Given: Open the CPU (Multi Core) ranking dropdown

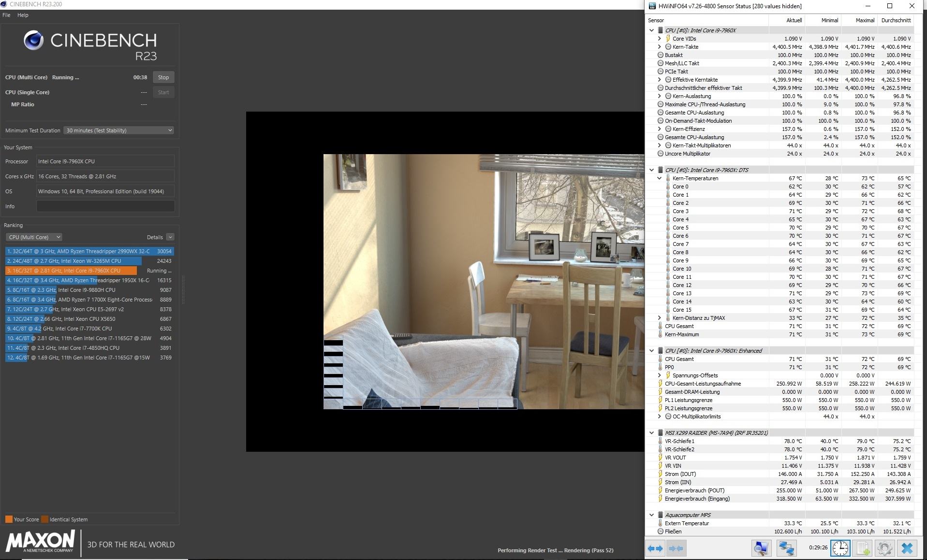Looking at the screenshot, I should point(34,237).
